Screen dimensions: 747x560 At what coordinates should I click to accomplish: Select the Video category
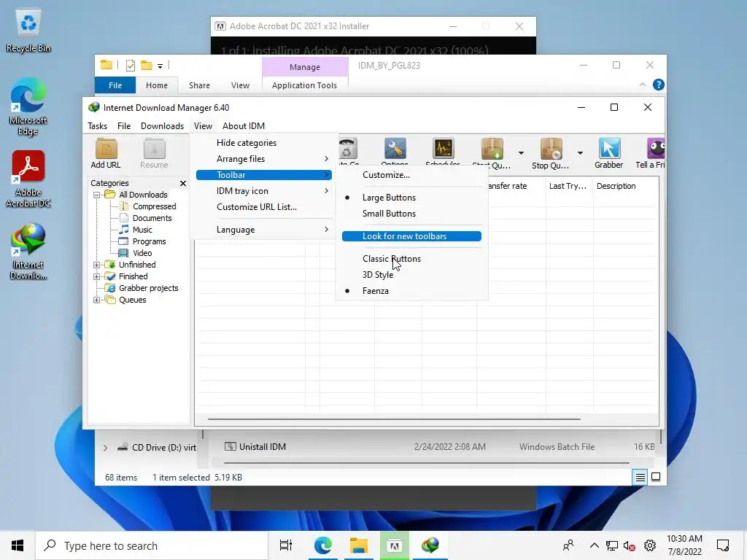coord(142,253)
